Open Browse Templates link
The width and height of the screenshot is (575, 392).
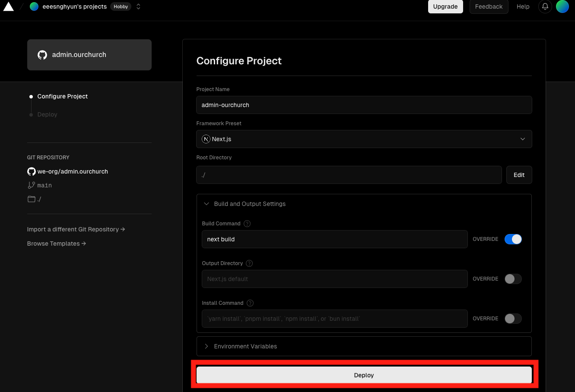tap(57, 243)
